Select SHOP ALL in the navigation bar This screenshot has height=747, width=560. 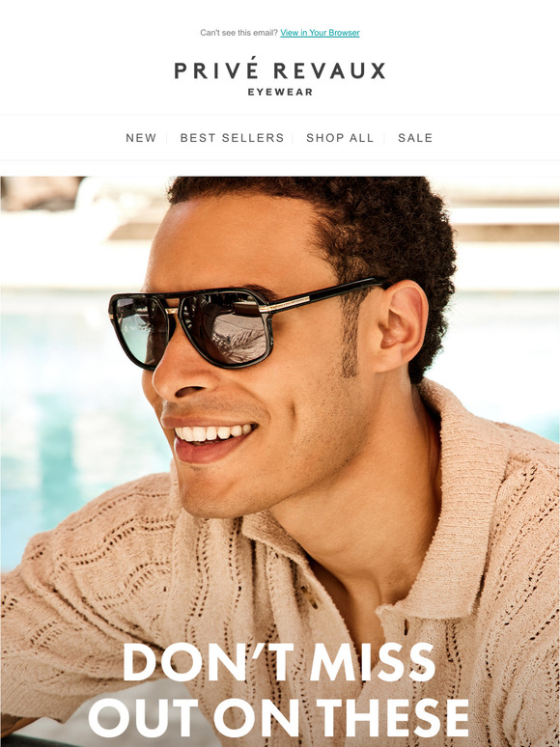[340, 138]
